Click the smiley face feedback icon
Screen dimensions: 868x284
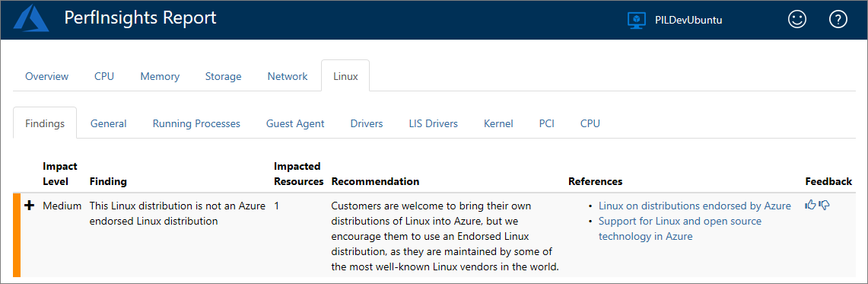(x=797, y=20)
